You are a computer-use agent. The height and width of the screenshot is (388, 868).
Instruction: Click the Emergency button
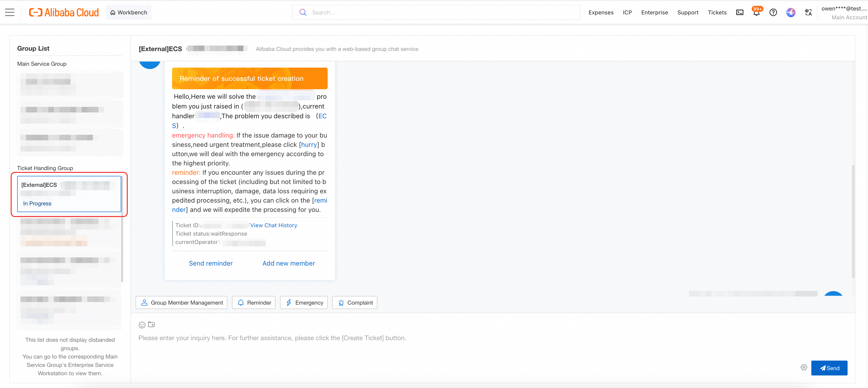coord(303,302)
